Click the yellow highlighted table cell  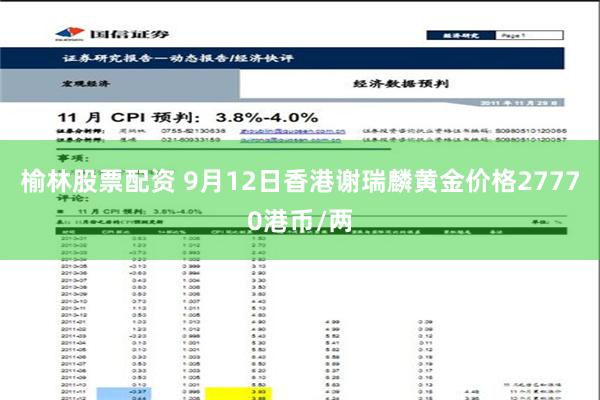(239, 393)
